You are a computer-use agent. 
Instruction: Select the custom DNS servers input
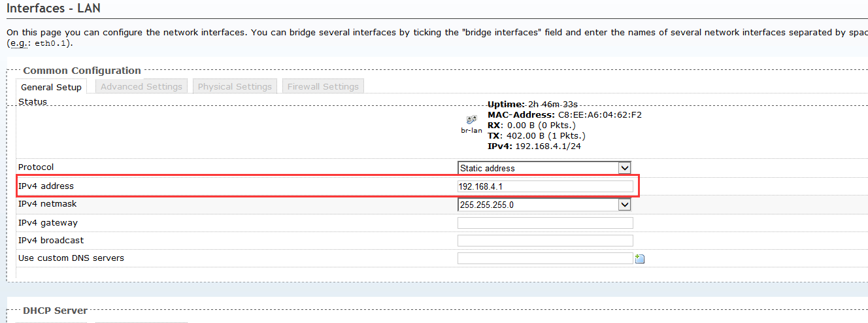[545, 258]
